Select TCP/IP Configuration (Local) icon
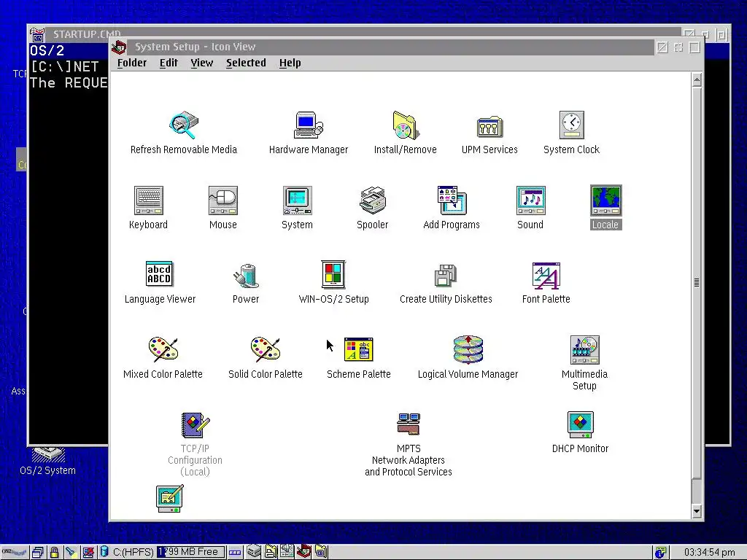The image size is (747, 560). 196,425
